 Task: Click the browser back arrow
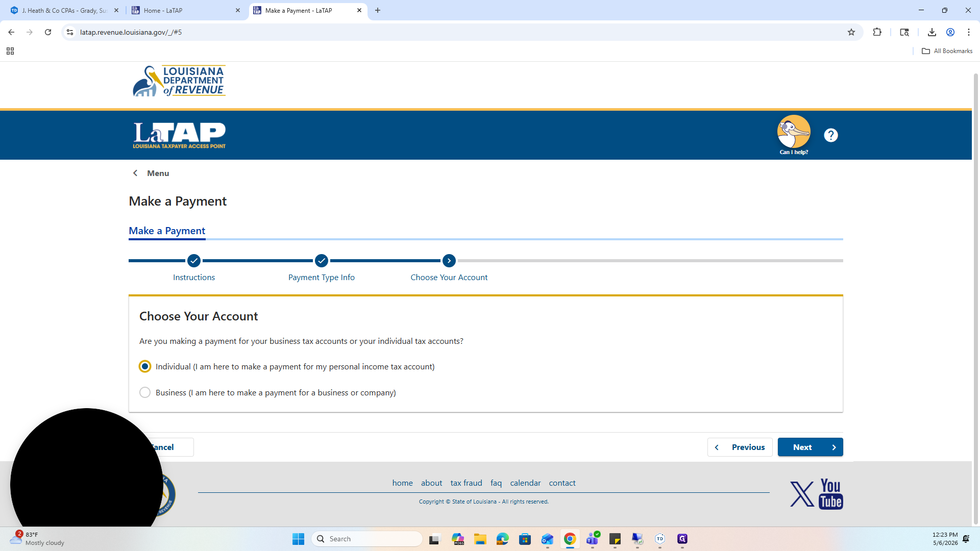click(11, 32)
